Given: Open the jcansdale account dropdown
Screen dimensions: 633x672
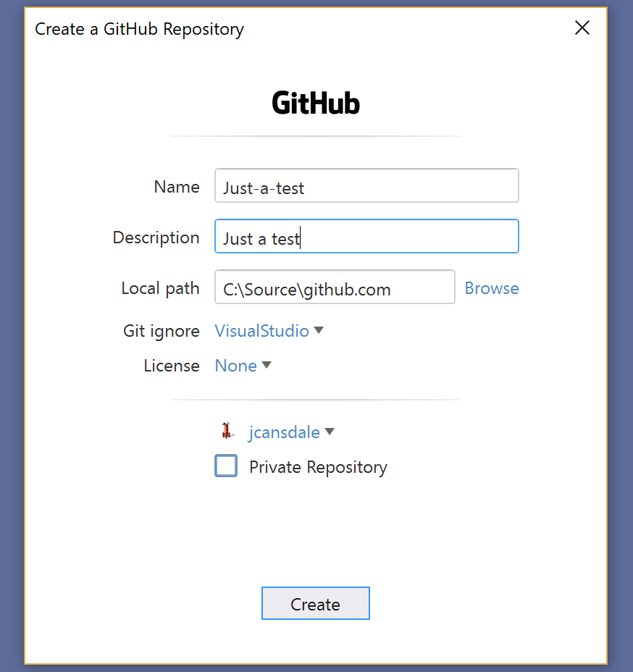Looking at the screenshot, I should click(291, 432).
